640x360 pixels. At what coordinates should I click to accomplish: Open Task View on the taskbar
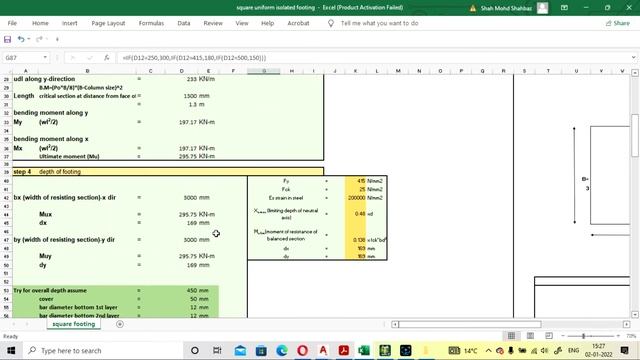point(217,351)
